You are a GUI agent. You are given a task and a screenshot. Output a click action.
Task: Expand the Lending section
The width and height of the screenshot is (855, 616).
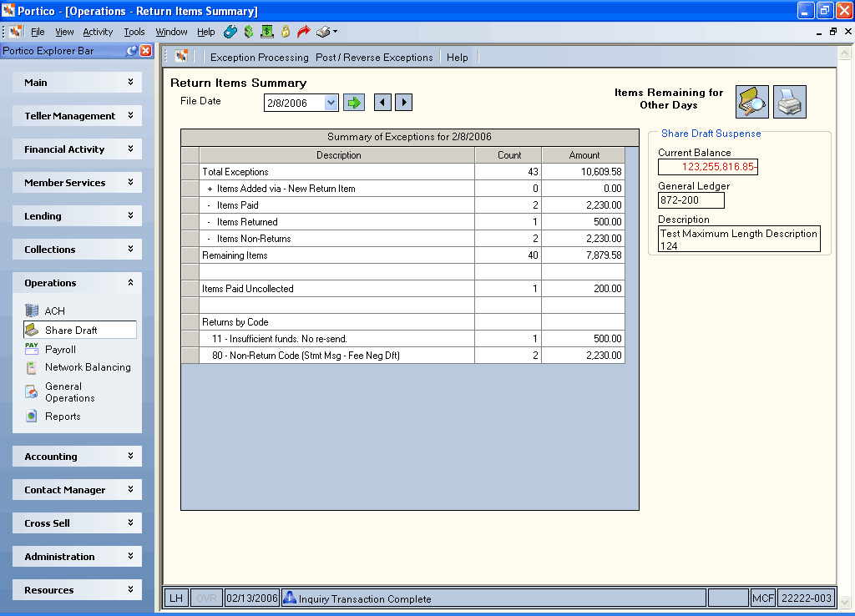[x=77, y=216]
